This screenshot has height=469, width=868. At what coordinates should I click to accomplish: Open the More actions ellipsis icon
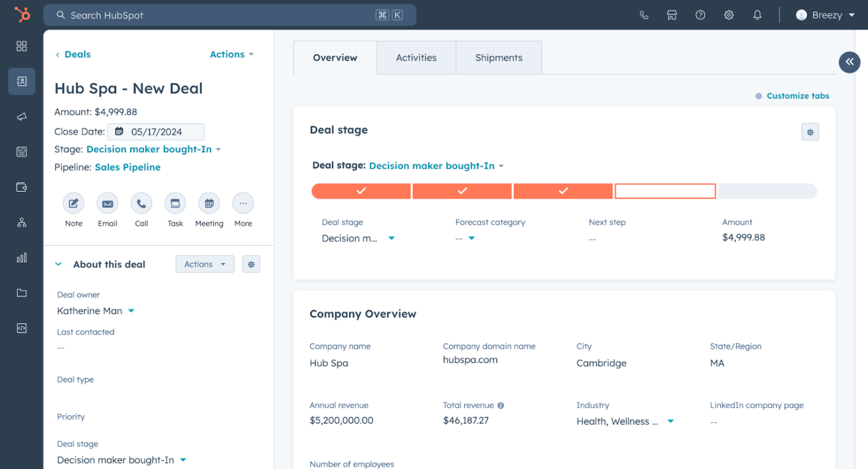[243, 204]
